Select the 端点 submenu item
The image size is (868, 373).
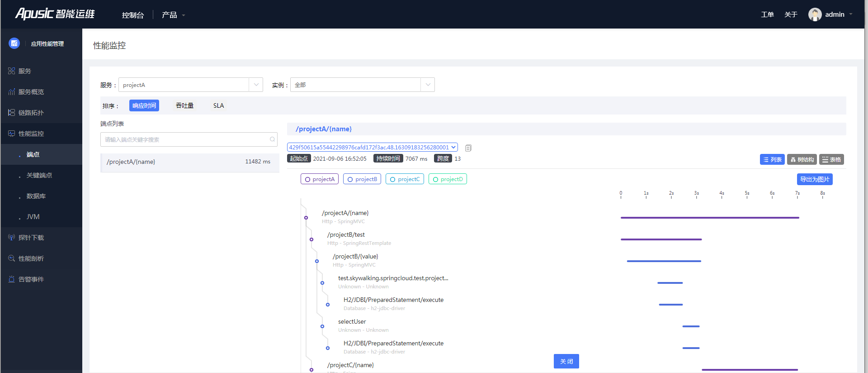[41, 154]
